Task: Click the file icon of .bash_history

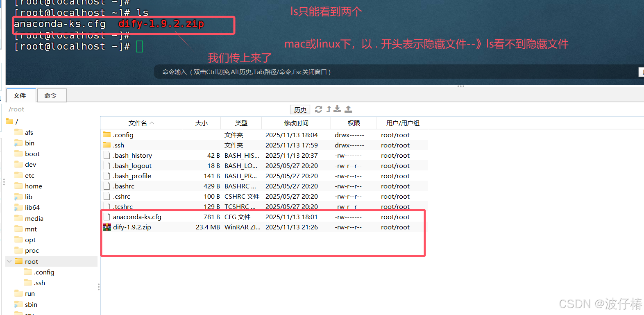Action: [107, 155]
